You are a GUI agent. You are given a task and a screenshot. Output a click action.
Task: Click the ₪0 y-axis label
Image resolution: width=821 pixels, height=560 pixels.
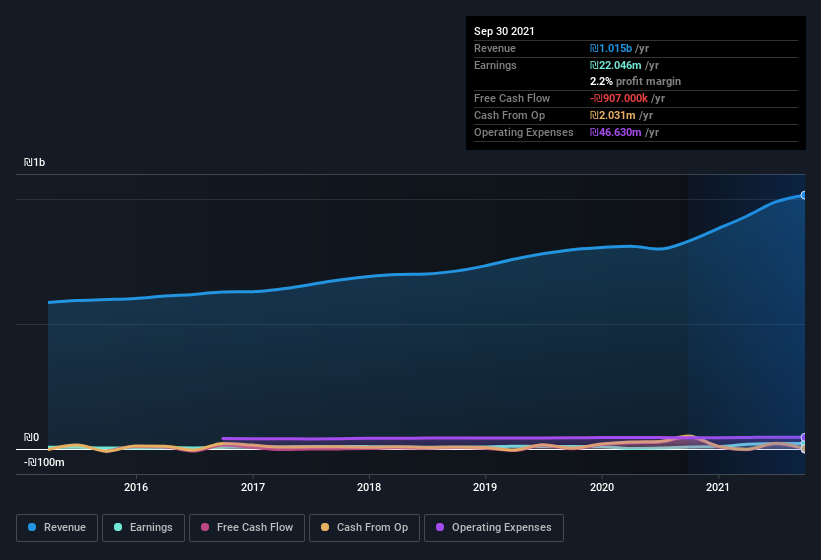(31, 438)
